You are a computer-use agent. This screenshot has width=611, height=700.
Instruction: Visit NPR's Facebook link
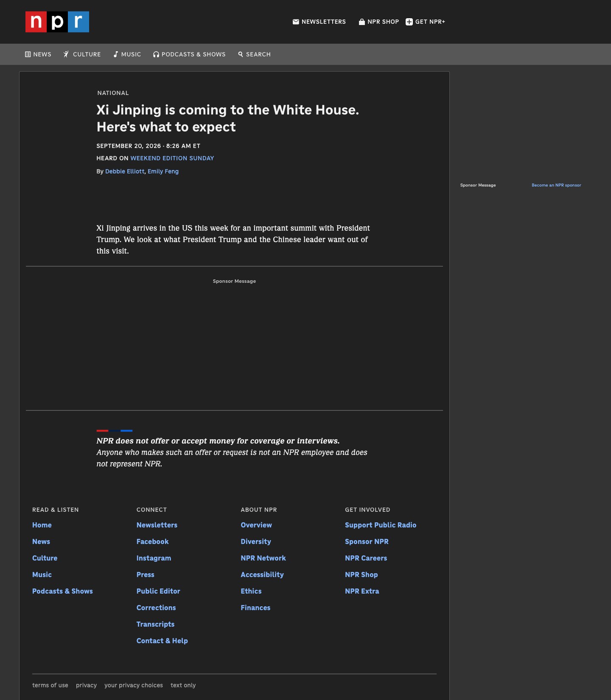152,541
